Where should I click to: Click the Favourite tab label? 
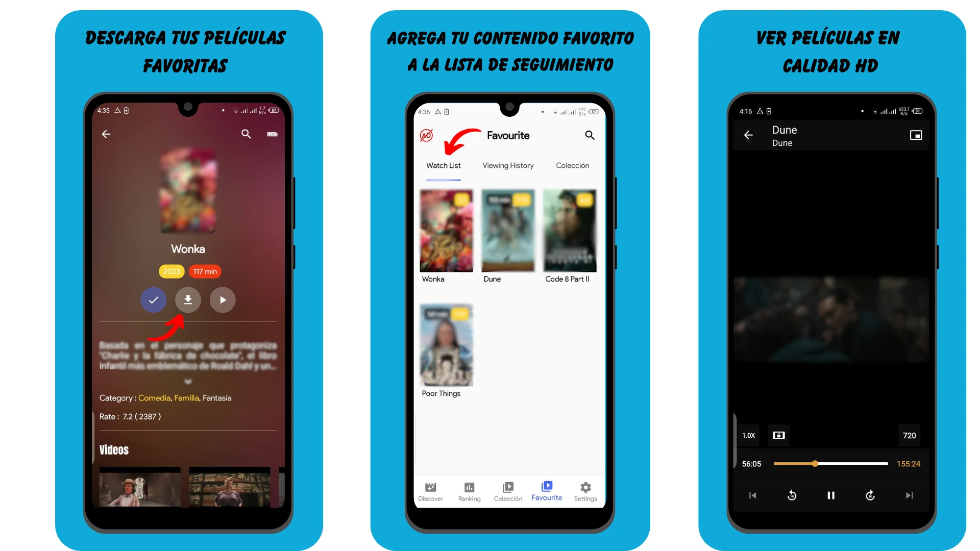point(547,498)
